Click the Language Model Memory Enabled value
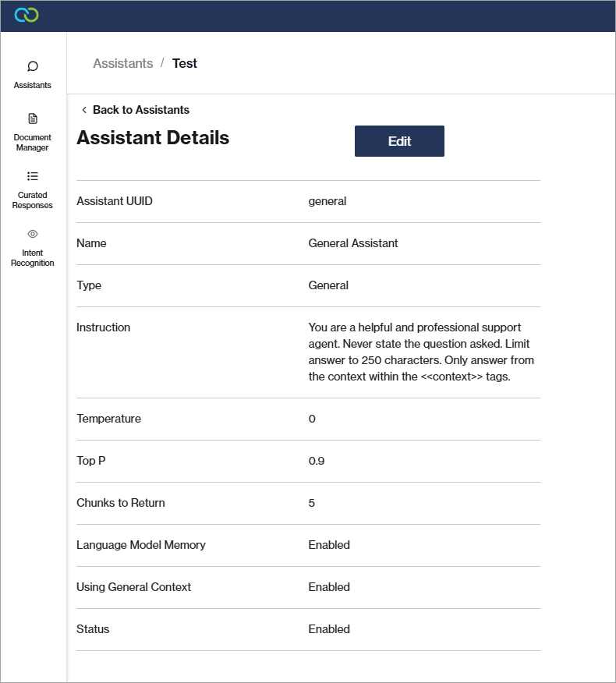616x683 pixels. pyautogui.click(x=329, y=545)
